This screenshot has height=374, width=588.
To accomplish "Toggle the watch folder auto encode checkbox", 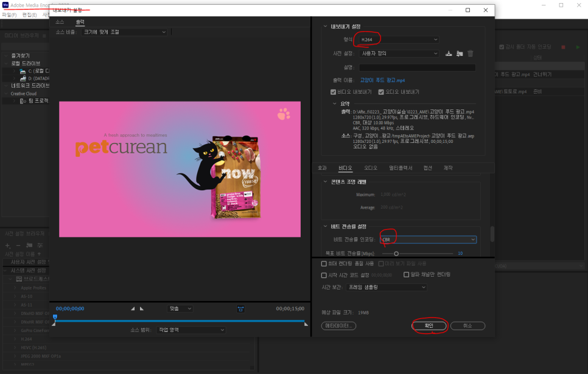I will (x=502, y=47).
